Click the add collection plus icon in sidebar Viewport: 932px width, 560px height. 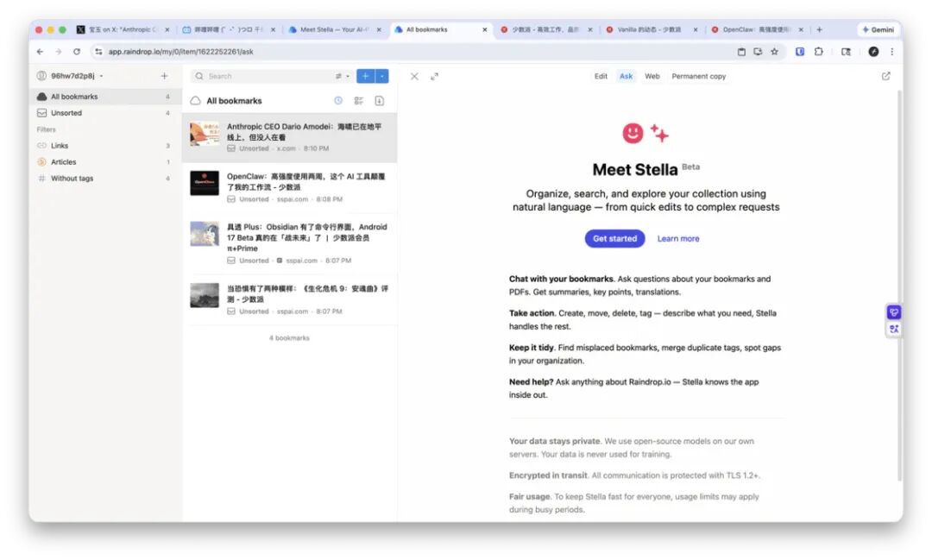pos(164,76)
